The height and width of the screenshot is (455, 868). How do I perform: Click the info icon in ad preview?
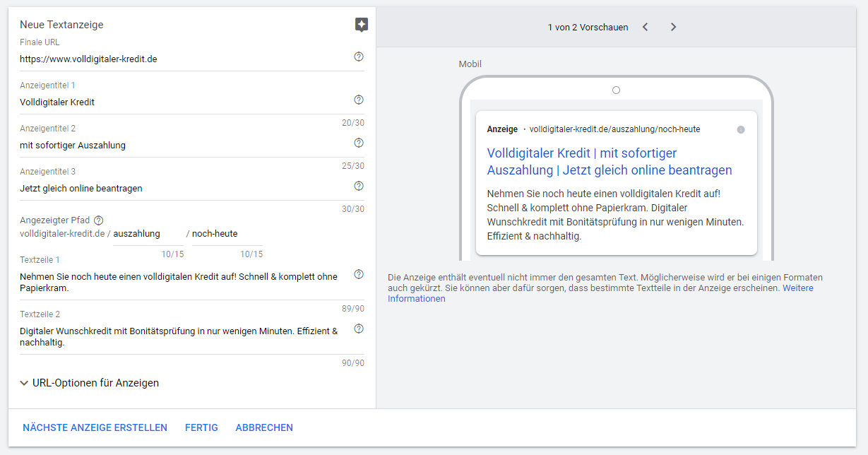(x=740, y=130)
